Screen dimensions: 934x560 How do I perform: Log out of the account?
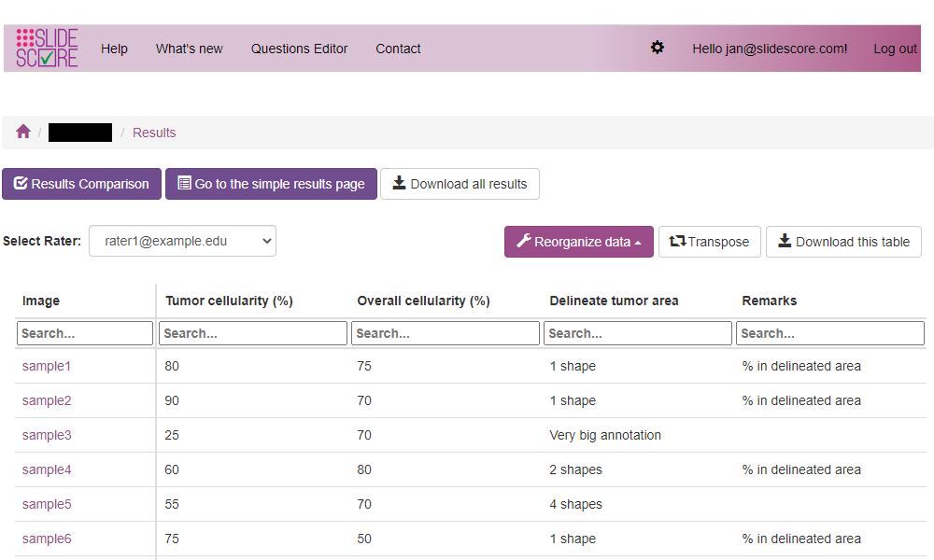pyautogui.click(x=895, y=49)
